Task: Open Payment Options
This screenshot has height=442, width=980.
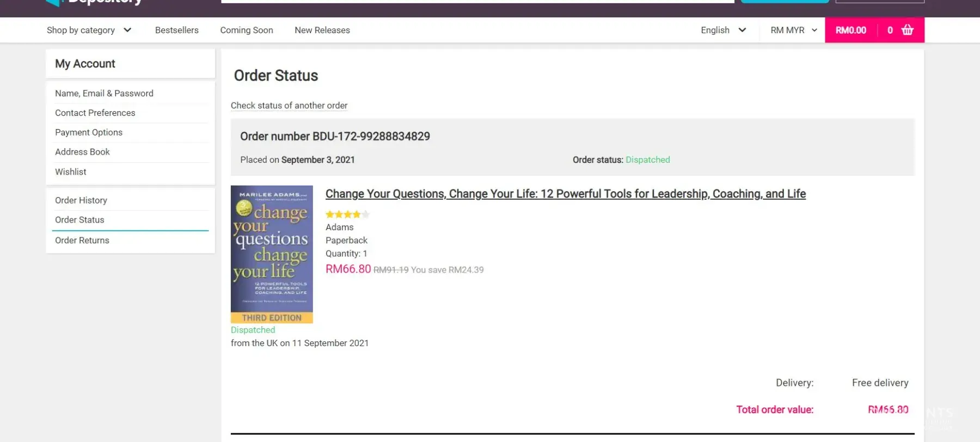Action: point(88,132)
